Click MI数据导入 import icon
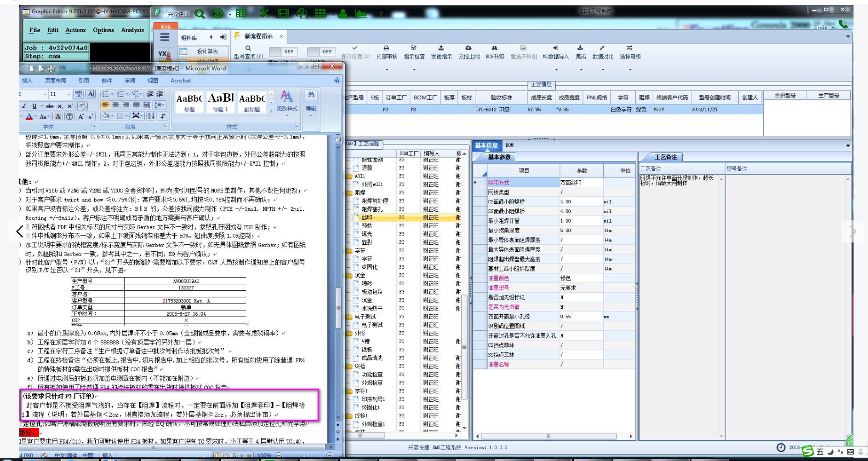 coord(555,48)
